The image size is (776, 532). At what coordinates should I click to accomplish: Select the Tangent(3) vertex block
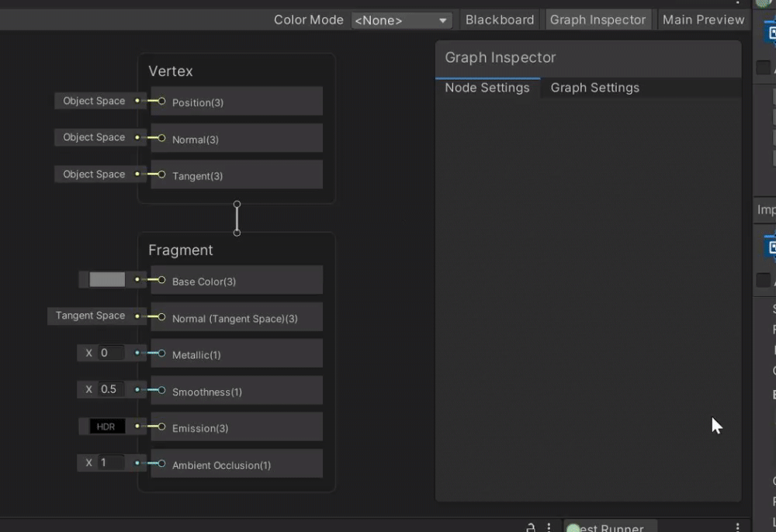pyautogui.click(x=237, y=175)
